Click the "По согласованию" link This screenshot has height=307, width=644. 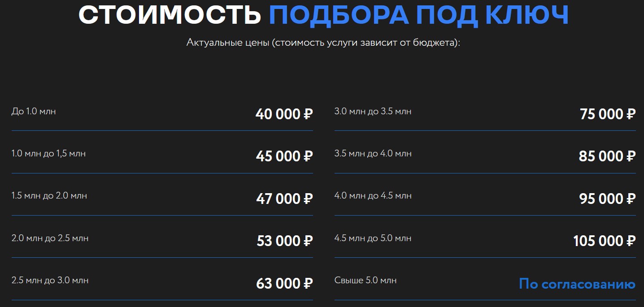point(577,284)
